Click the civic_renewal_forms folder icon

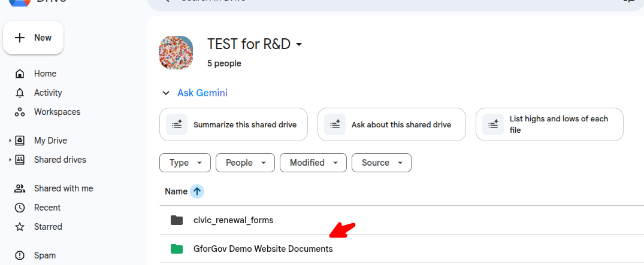177,220
